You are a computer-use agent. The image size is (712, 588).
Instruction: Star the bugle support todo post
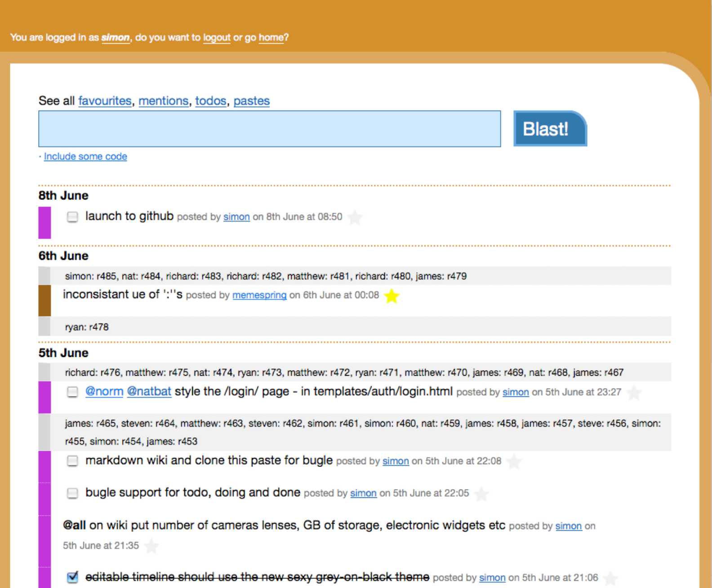point(482,494)
